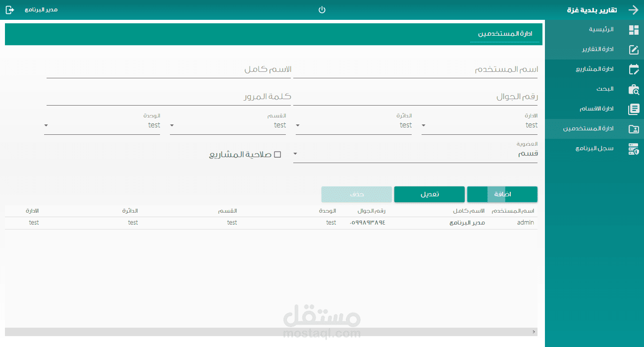644x347 pixels.
Task: Go to ادارة المشاريع in sidebar
Action: (594, 69)
